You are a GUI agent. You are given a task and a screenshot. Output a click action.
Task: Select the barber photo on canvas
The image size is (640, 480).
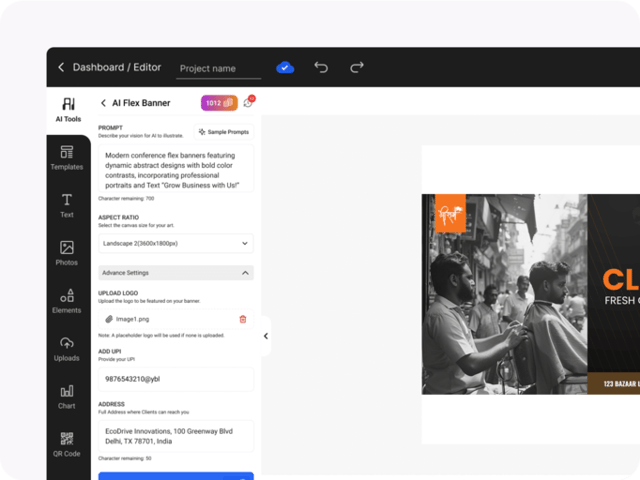click(504, 294)
